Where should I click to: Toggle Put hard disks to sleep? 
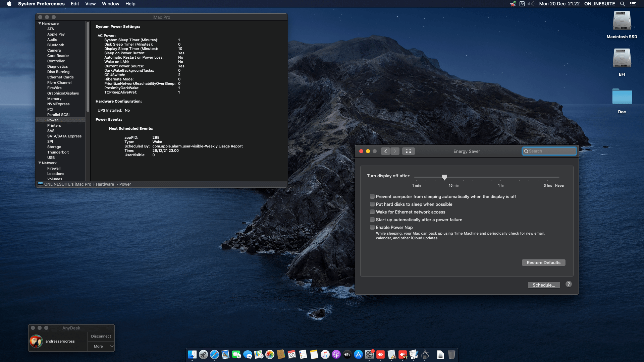[x=372, y=204]
